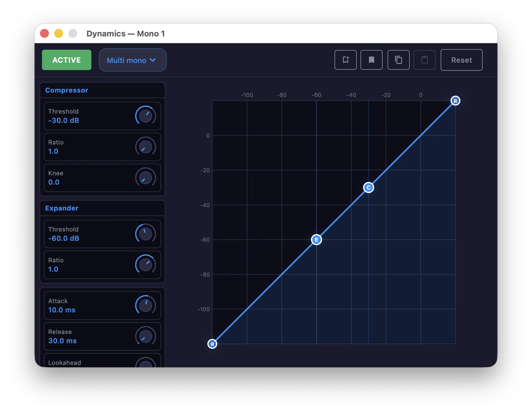Click the Lookahead knob
This screenshot has width=532, height=413.
coord(146,362)
